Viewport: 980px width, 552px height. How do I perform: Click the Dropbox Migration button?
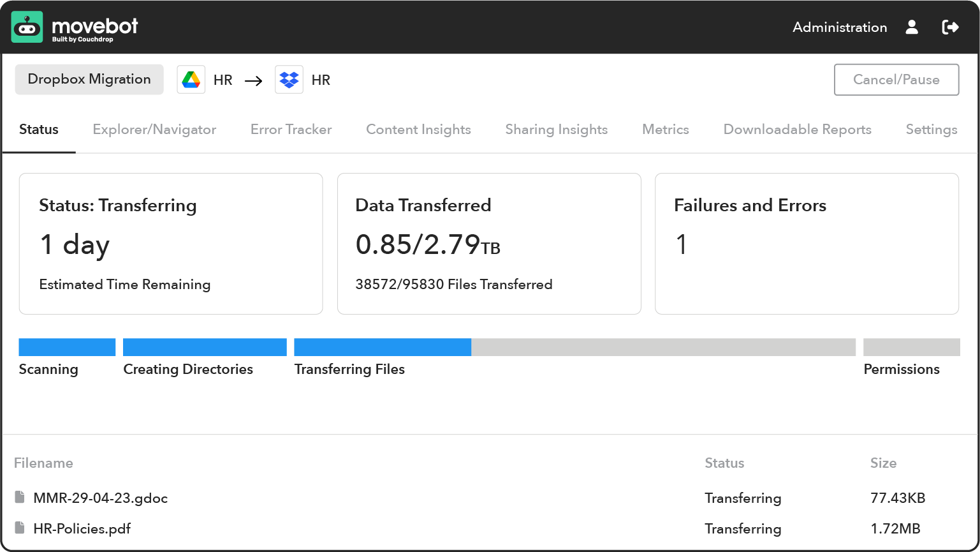89,80
